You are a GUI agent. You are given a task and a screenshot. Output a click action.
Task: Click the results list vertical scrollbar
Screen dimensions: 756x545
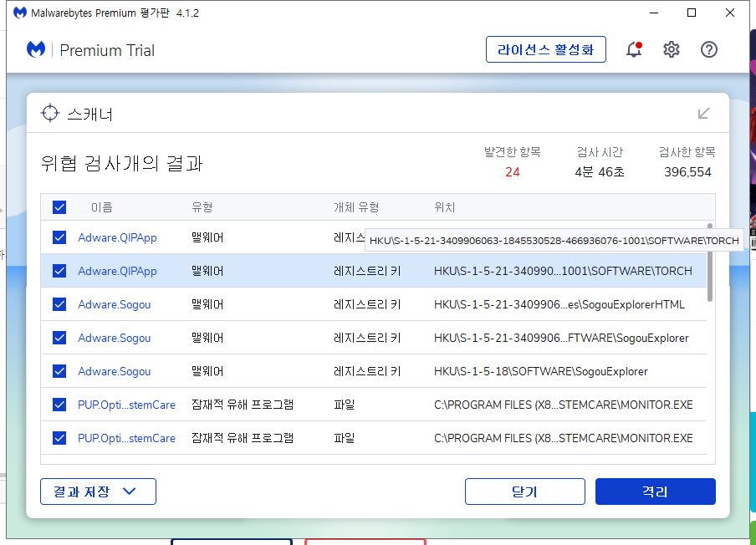click(x=710, y=262)
